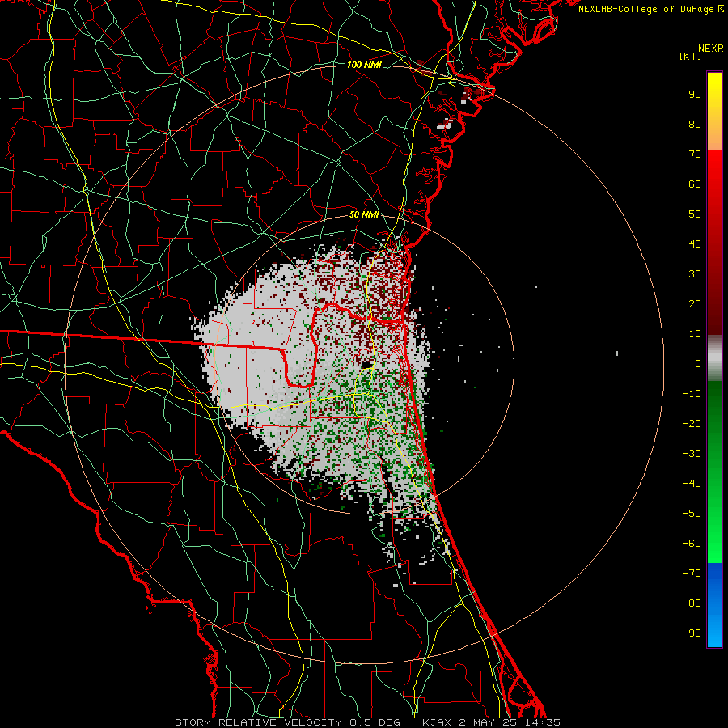Click the positive 40 scale value
The height and width of the screenshot is (728, 728).
pos(695,243)
